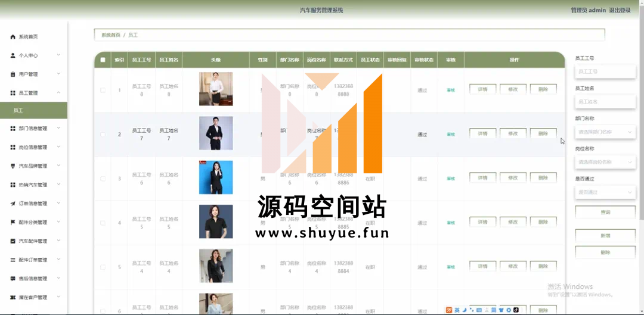
Task: Click the shirt skin icon in input toolbar
Action: [501, 310]
